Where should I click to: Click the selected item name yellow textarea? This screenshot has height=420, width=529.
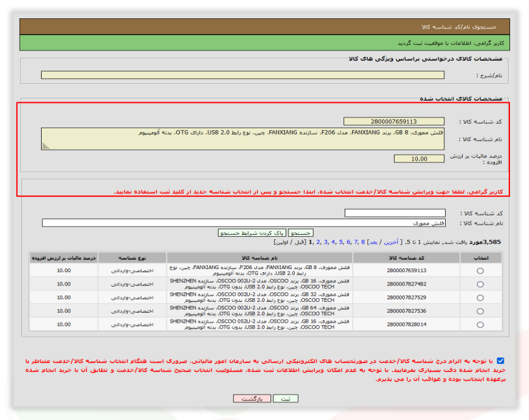click(x=242, y=139)
